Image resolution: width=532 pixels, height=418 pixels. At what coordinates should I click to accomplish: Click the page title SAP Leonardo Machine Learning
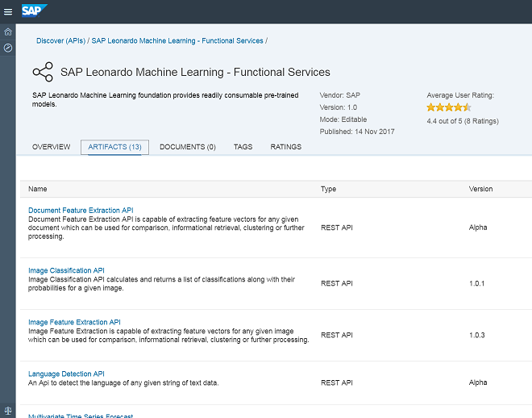coord(195,72)
